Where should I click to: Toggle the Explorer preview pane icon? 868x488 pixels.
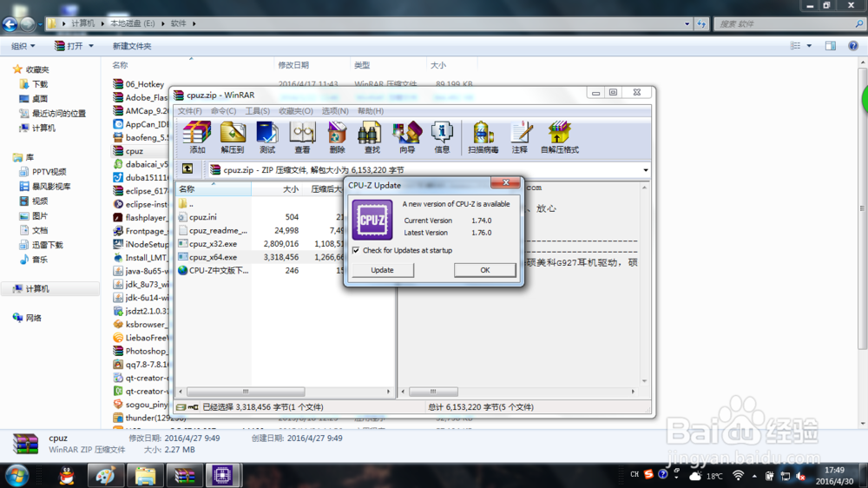tap(831, 46)
